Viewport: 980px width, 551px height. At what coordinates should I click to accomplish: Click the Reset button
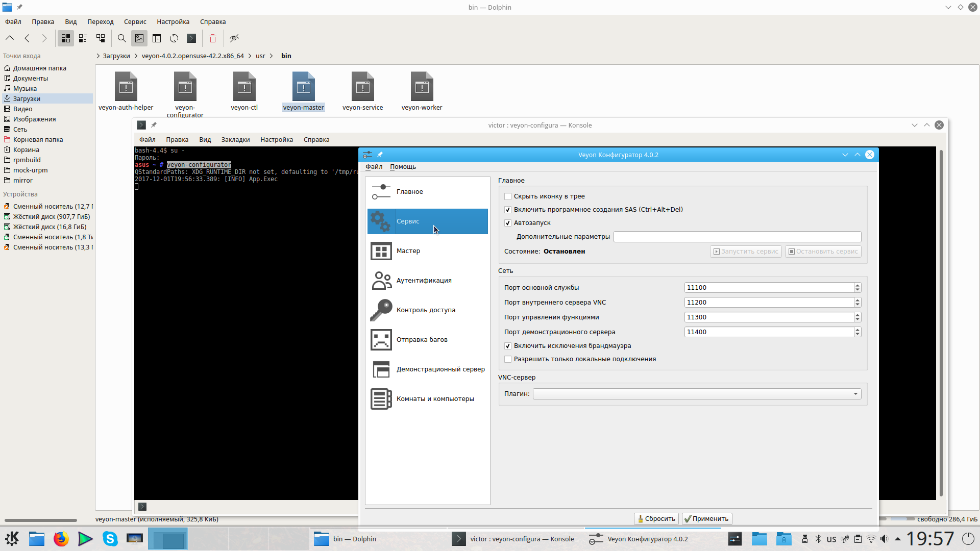656,519
